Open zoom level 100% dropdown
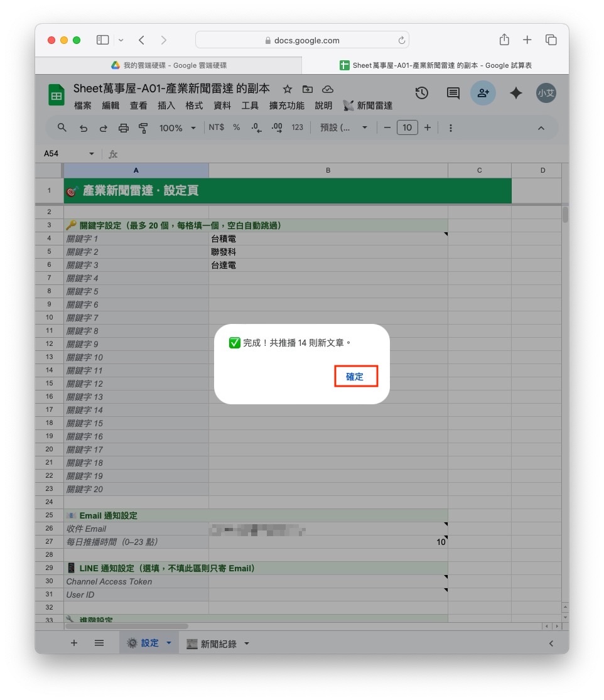This screenshot has height=700, width=604. (x=177, y=128)
